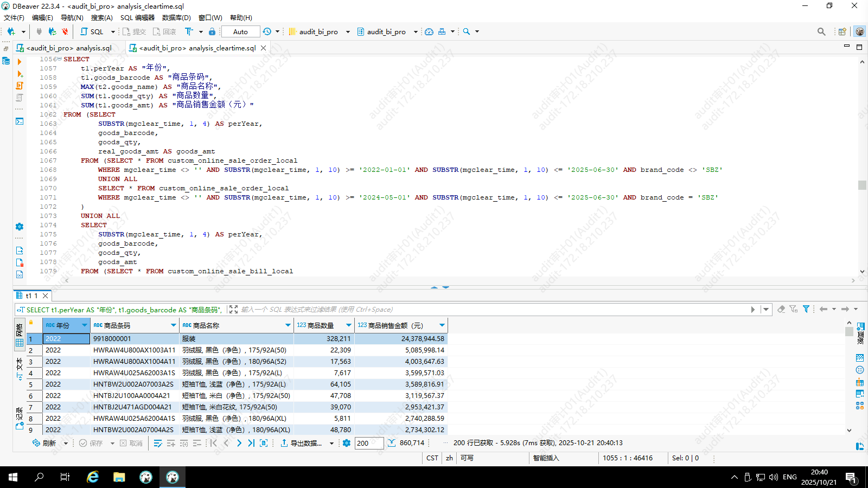Image resolution: width=868 pixels, height=488 pixels.
Task: Click the gear icon in editor left gutter
Action: [x=20, y=227]
